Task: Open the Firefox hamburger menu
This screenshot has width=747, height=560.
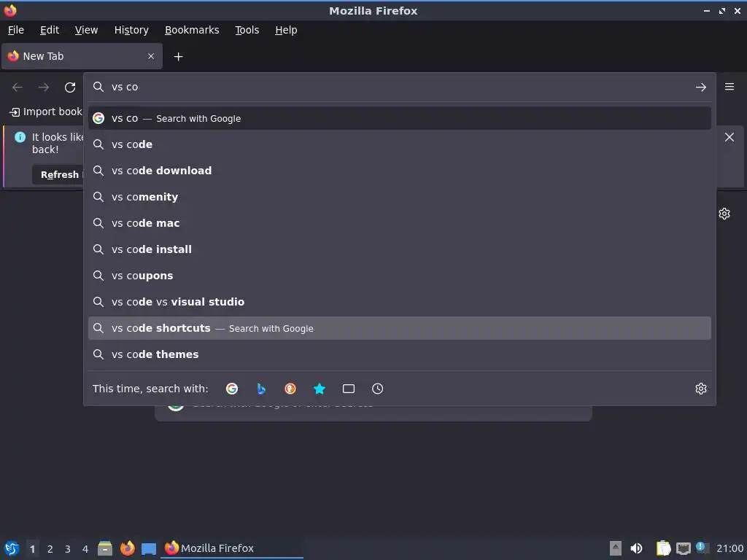Action: [729, 87]
